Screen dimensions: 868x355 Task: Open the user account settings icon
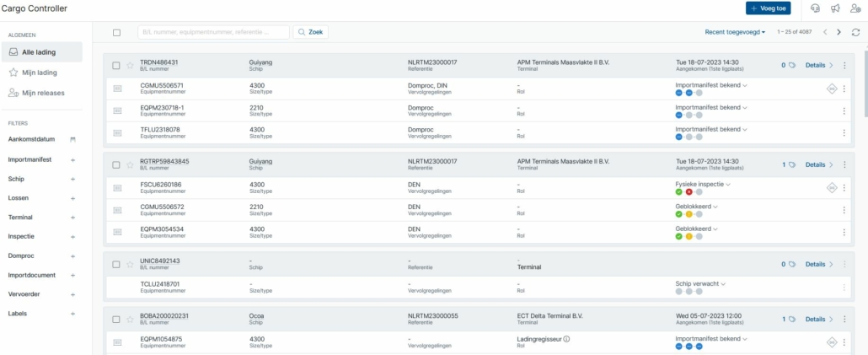(855, 8)
